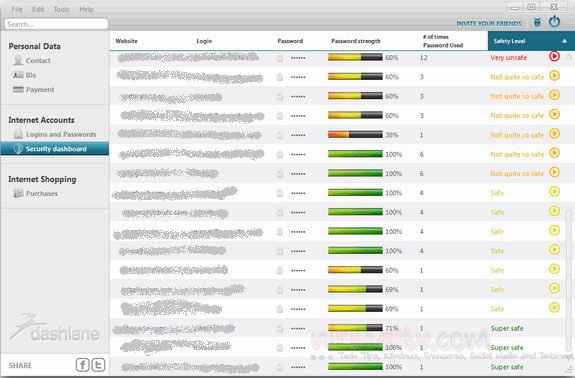
Task: Click the red play icon for Very unsafe
Action: (x=554, y=56)
